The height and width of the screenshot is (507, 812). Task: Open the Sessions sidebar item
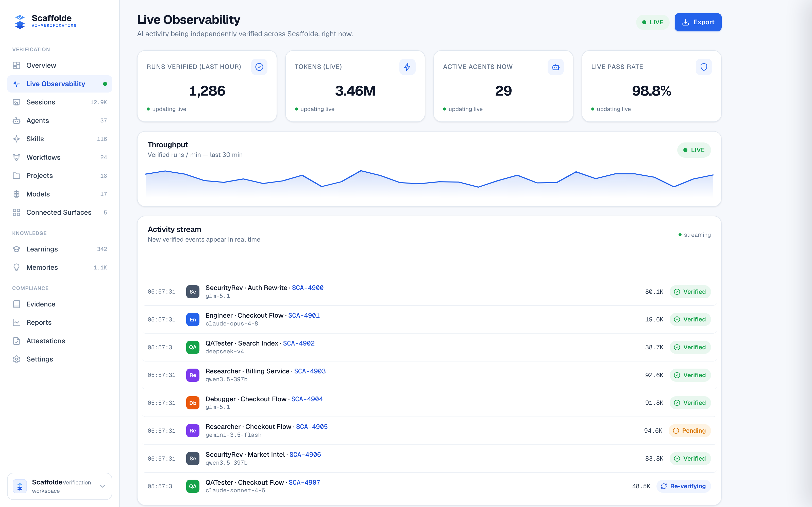[59, 102]
